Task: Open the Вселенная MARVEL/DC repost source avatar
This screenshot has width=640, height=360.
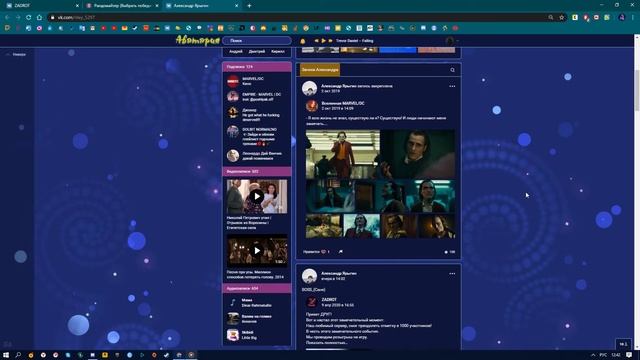Action: coord(312,106)
